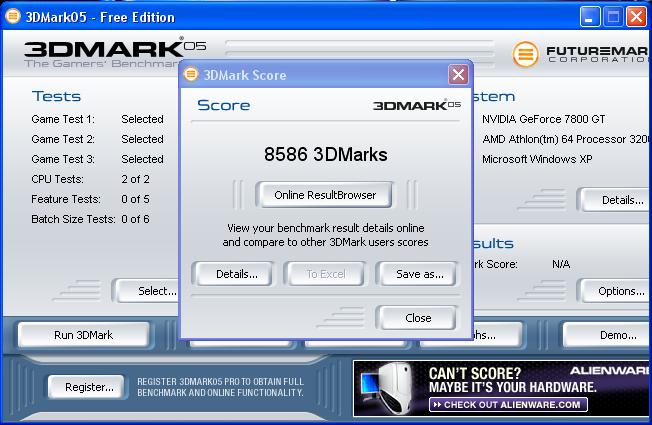Viewport: 652px width, 425px height.
Task: Click AMD Athlon 64 Processor text
Action: coord(566,139)
